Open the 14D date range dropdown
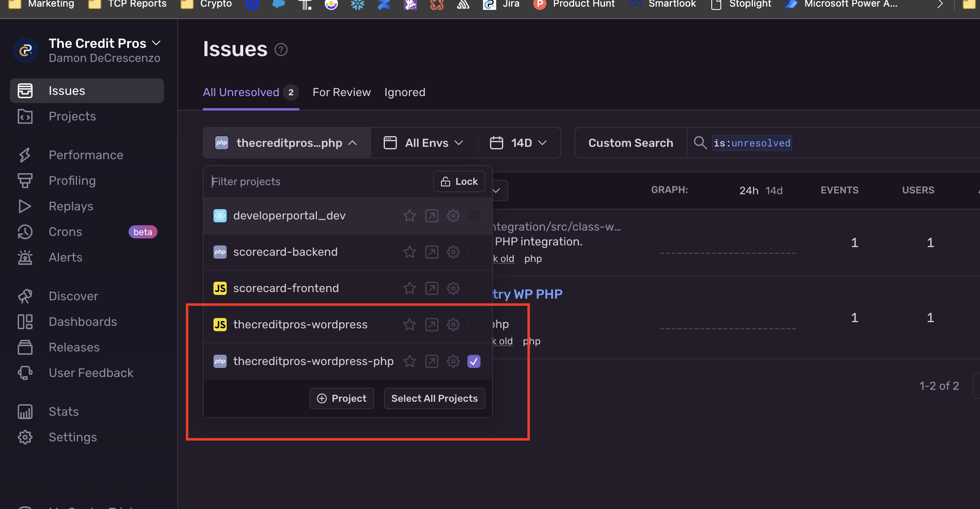 [x=518, y=143]
